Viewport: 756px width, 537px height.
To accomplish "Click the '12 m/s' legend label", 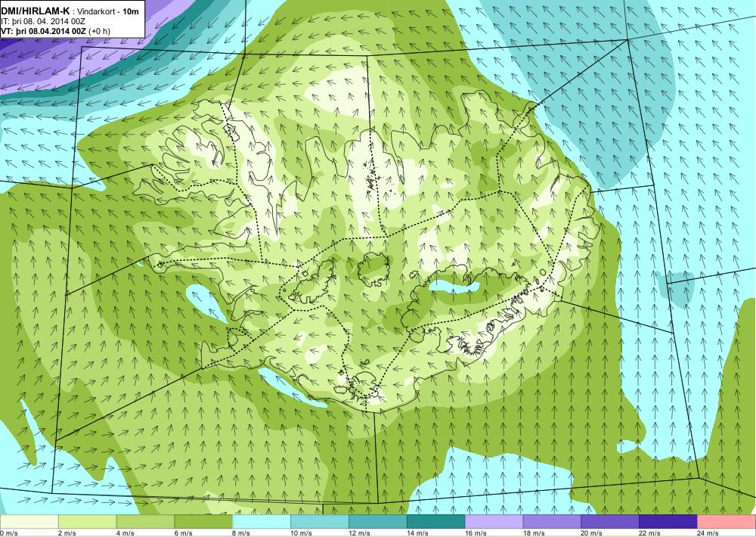I will pos(360,533).
